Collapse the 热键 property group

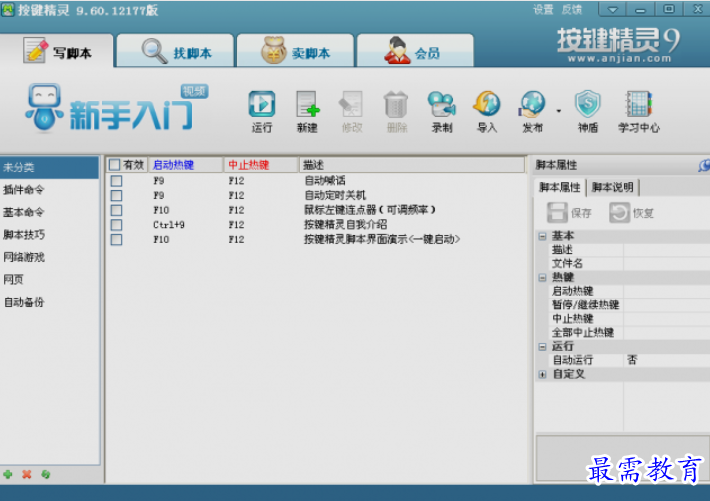(542, 277)
